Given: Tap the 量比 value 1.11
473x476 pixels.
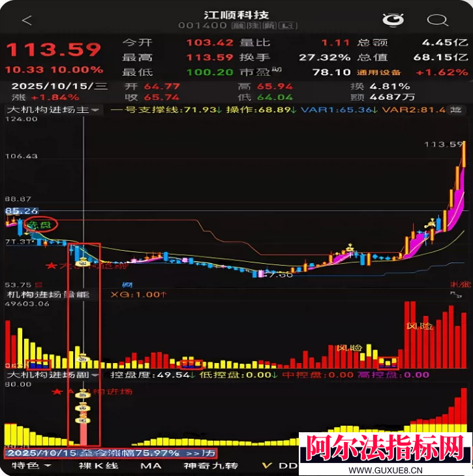Looking at the screenshot, I should 335,42.
